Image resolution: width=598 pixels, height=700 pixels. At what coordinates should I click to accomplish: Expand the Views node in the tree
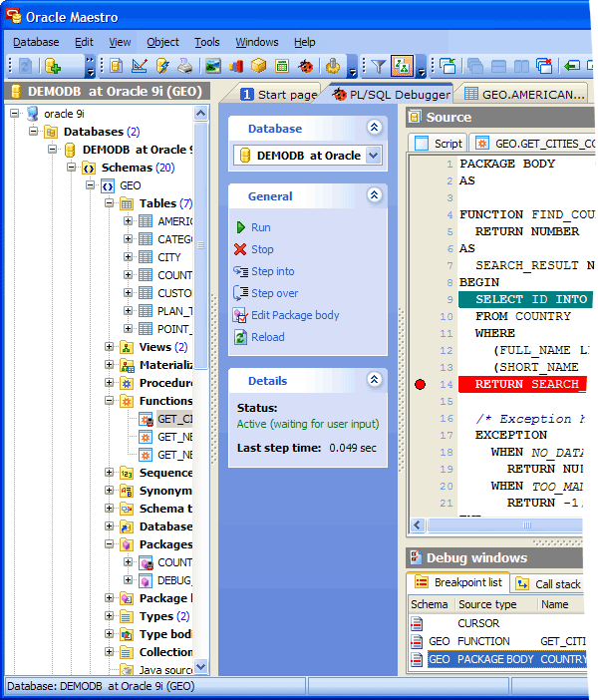coord(110,347)
